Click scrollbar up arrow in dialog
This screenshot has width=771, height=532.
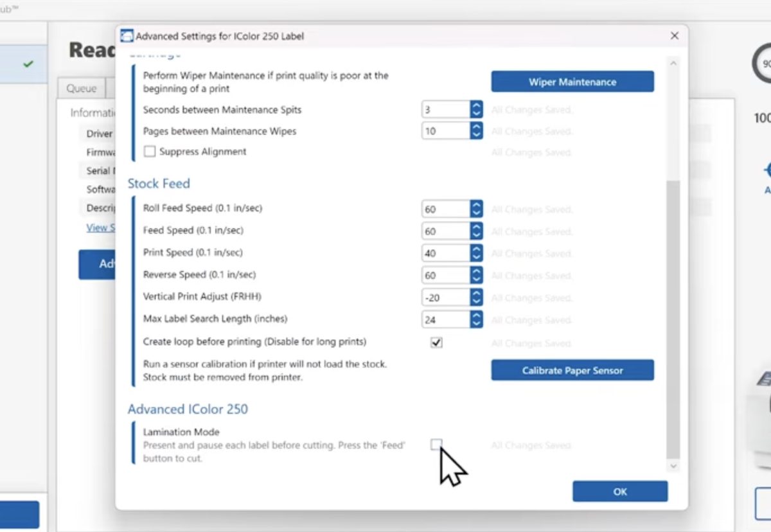pos(673,64)
